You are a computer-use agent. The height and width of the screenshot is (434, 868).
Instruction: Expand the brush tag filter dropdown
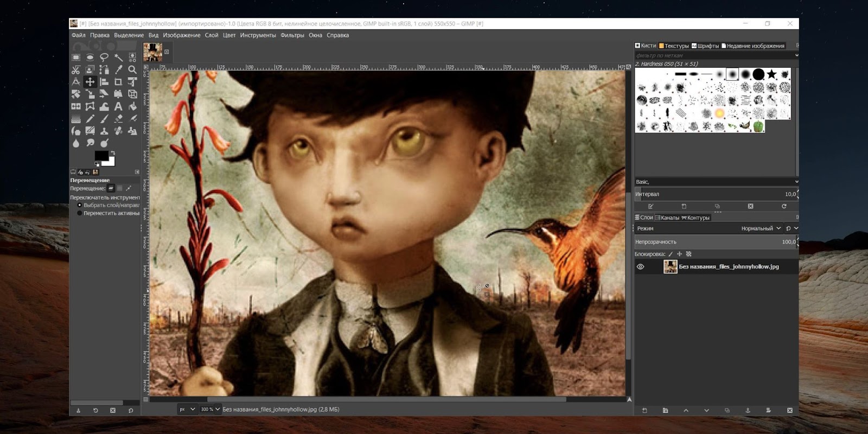point(796,55)
